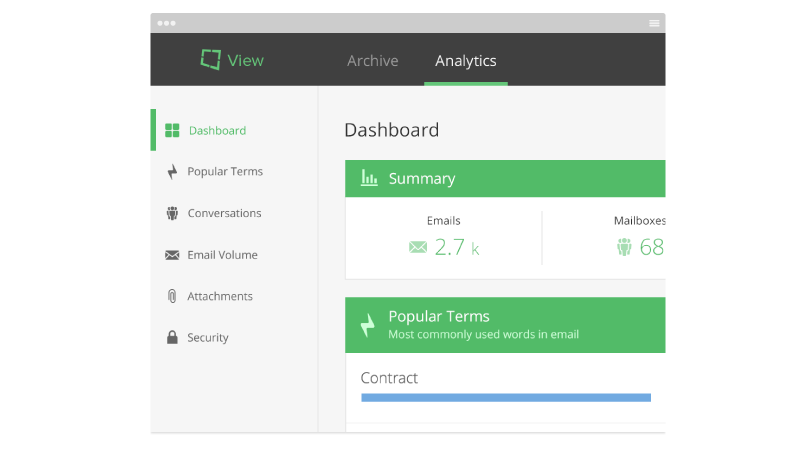Go to the Security section
Viewport: 800px width, 450px height.
pyautogui.click(x=208, y=337)
